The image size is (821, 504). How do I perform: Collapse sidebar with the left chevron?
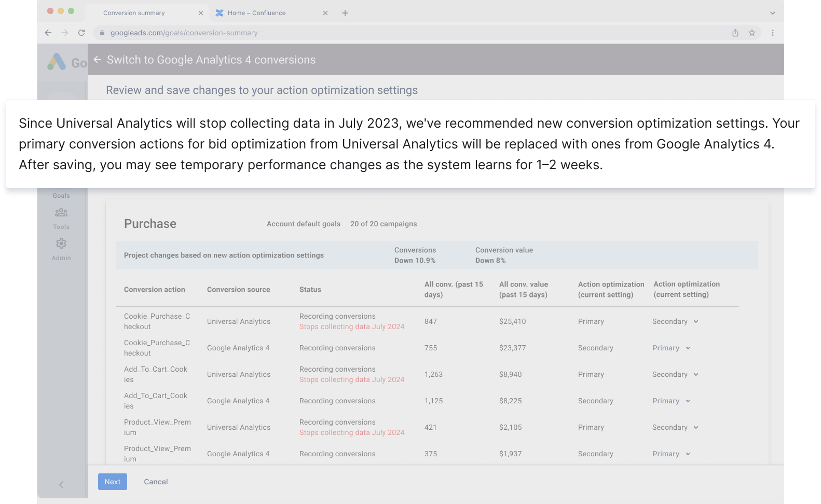coord(61,484)
